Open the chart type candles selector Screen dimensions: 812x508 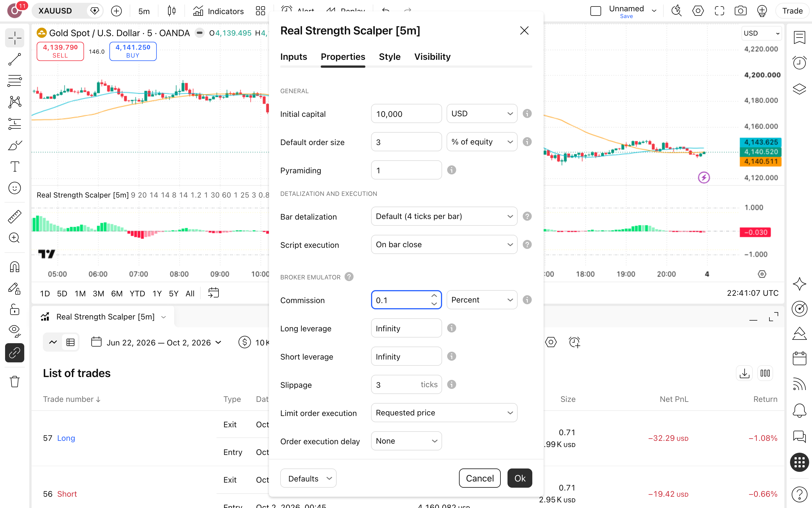[x=171, y=11]
